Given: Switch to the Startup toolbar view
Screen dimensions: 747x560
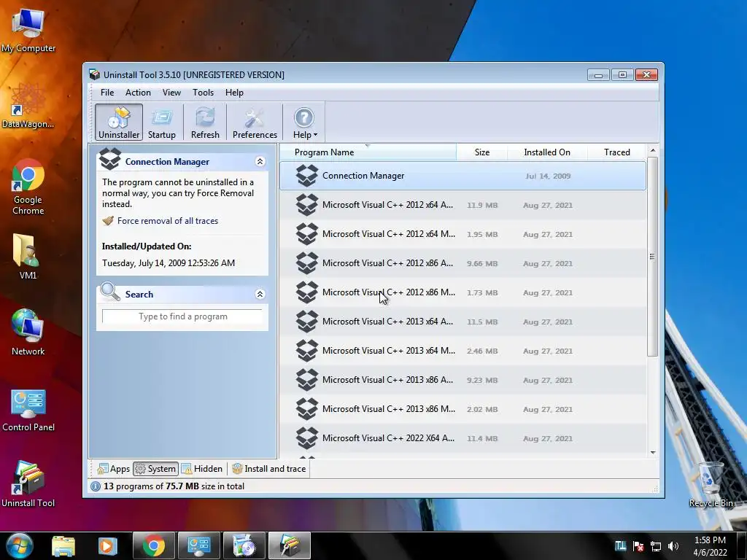Looking at the screenshot, I should point(161,122).
